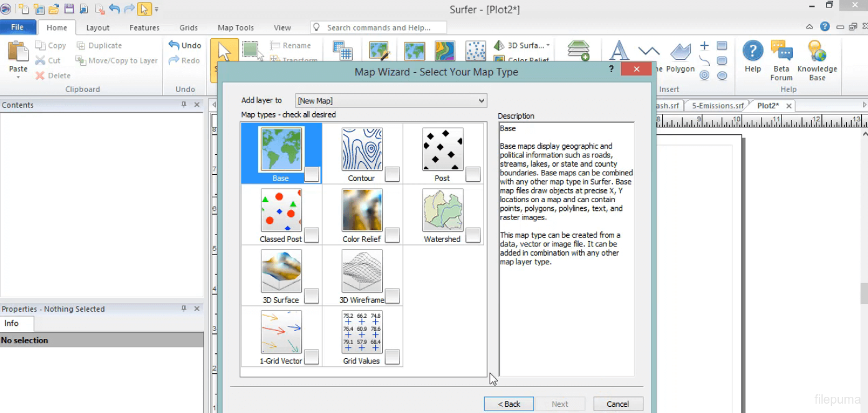
Task: Open the quick access toolbar customize arrow
Action: coord(156,9)
